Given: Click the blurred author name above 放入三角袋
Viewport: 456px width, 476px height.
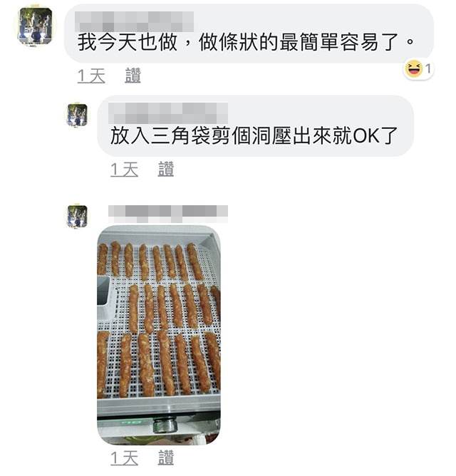Looking at the screenshot, I should tap(168, 113).
